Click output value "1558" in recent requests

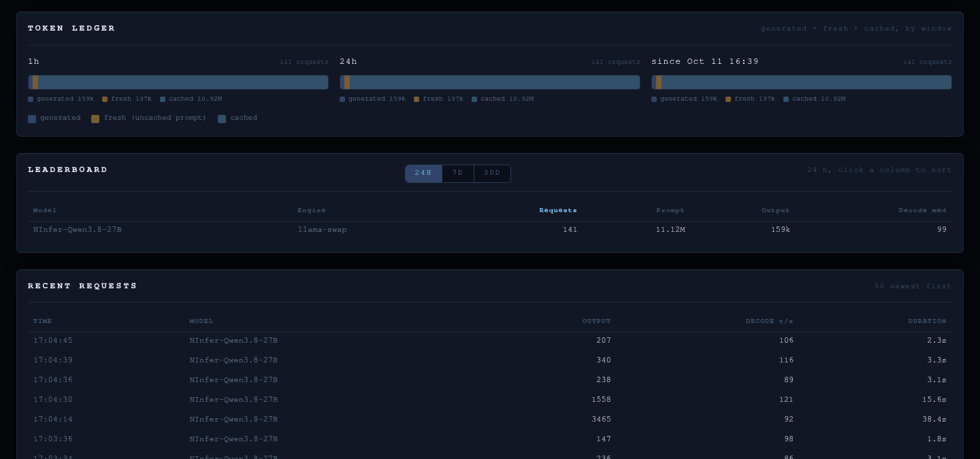pos(602,400)
